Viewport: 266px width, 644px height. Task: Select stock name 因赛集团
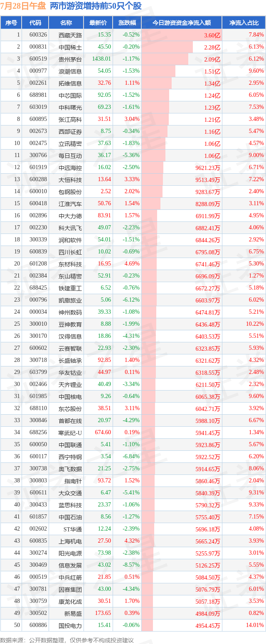coord(70,590)
